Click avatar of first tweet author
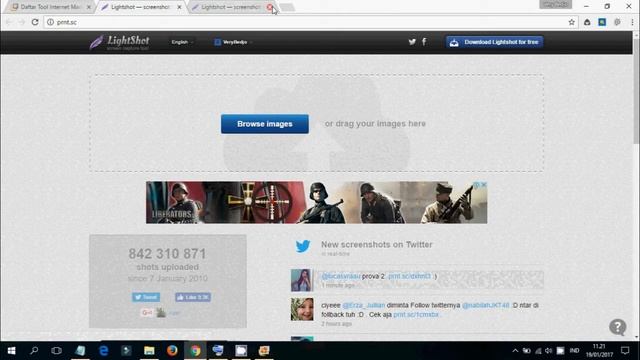640x360 pixels. click(x=302, y=280)
